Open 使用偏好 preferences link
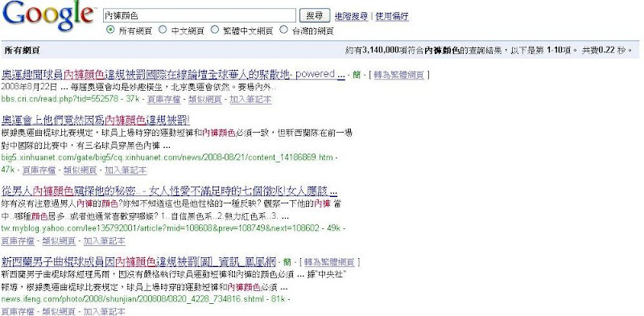 (x=392, y=16)
